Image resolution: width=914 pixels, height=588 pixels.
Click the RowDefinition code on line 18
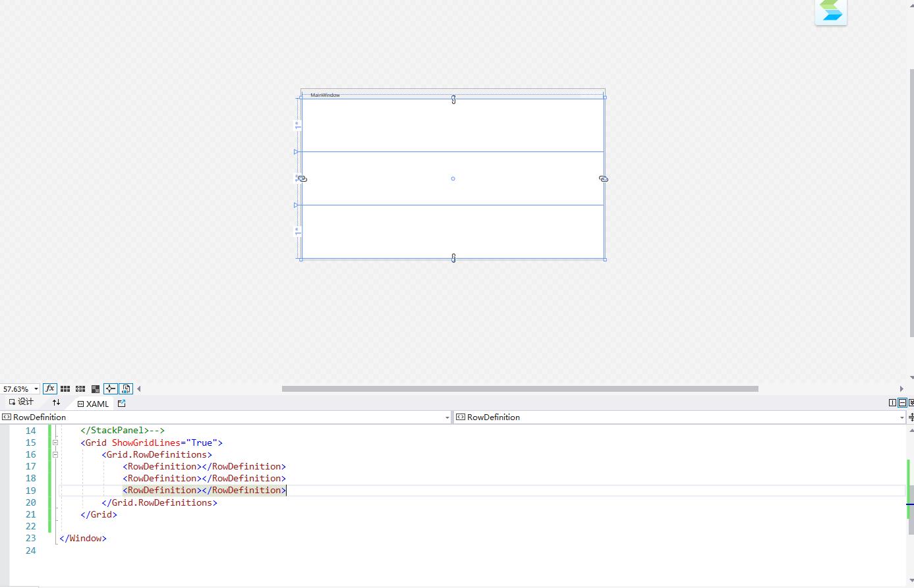(204, 478)
